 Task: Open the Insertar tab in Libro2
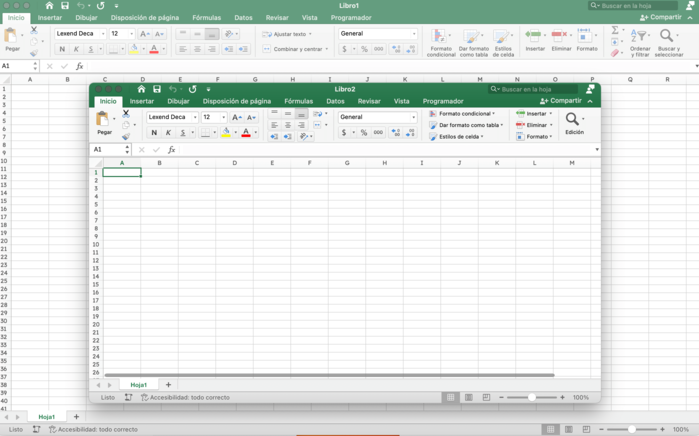click(142, 101)
